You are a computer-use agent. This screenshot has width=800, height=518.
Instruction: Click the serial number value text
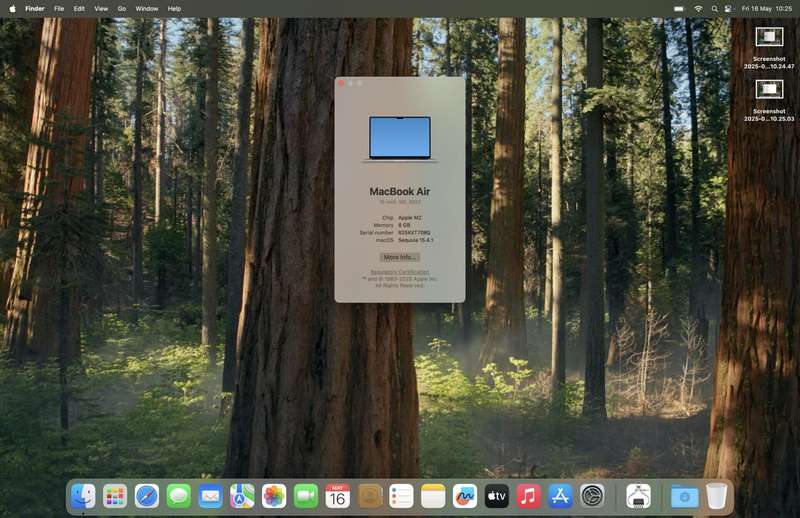pos(414,232)
